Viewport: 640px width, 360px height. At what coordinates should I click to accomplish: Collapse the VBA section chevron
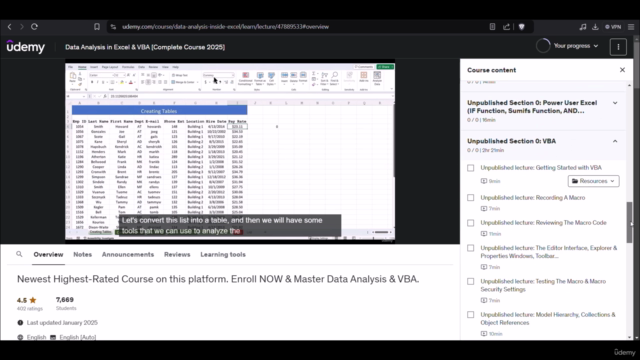coord(615,141)
